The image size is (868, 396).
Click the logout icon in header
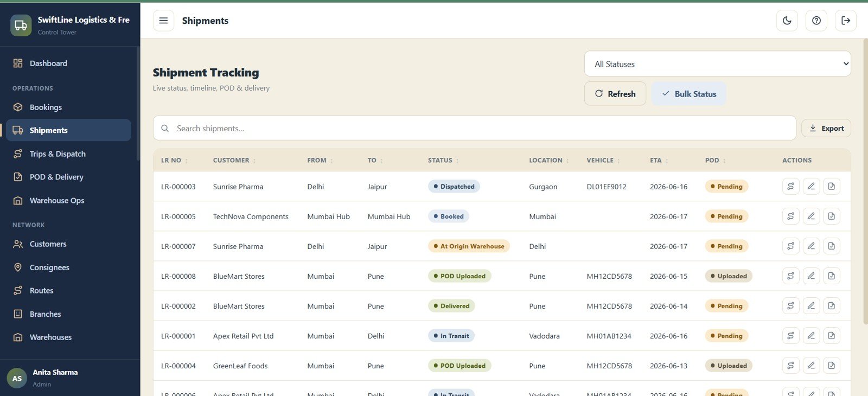(846, 21)
